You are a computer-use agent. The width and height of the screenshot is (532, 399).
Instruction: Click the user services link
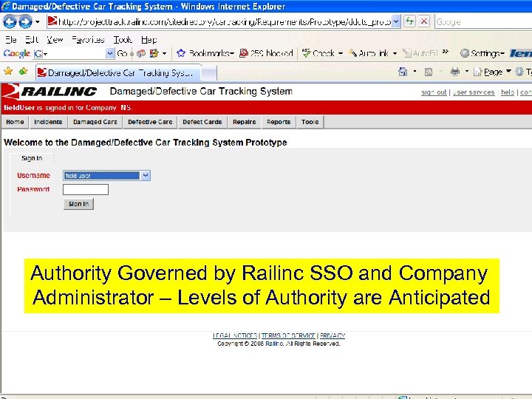click(474, 92)
